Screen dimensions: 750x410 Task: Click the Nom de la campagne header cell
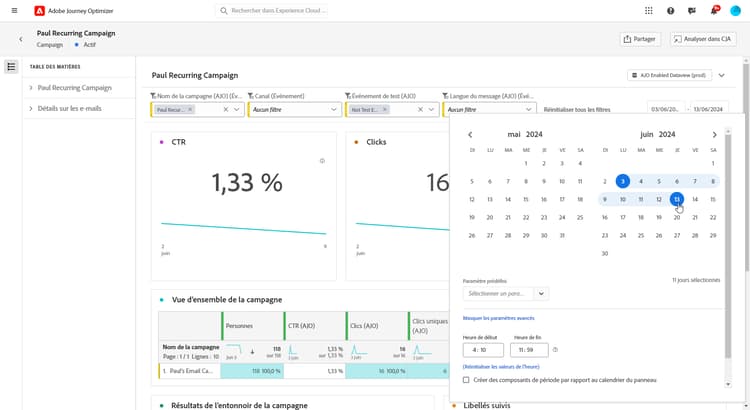tap(190, 352)
